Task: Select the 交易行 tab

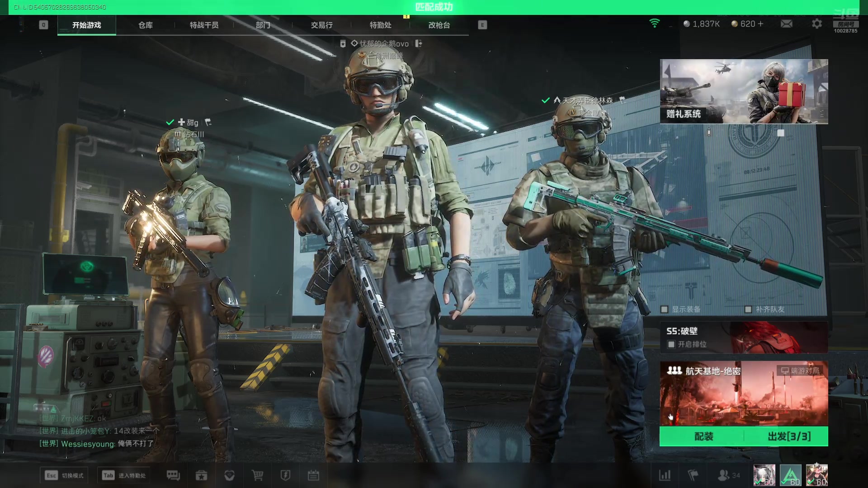Action: point(322,25)
